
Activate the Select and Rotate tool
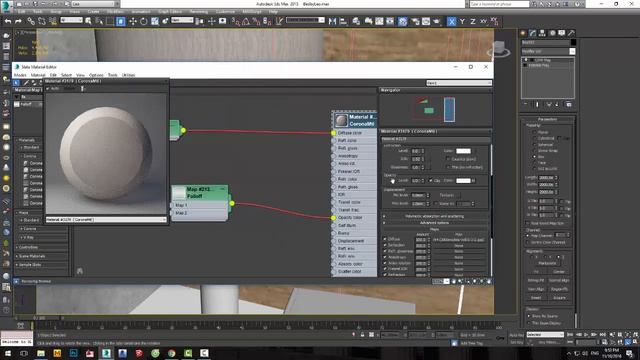point(144,21)
